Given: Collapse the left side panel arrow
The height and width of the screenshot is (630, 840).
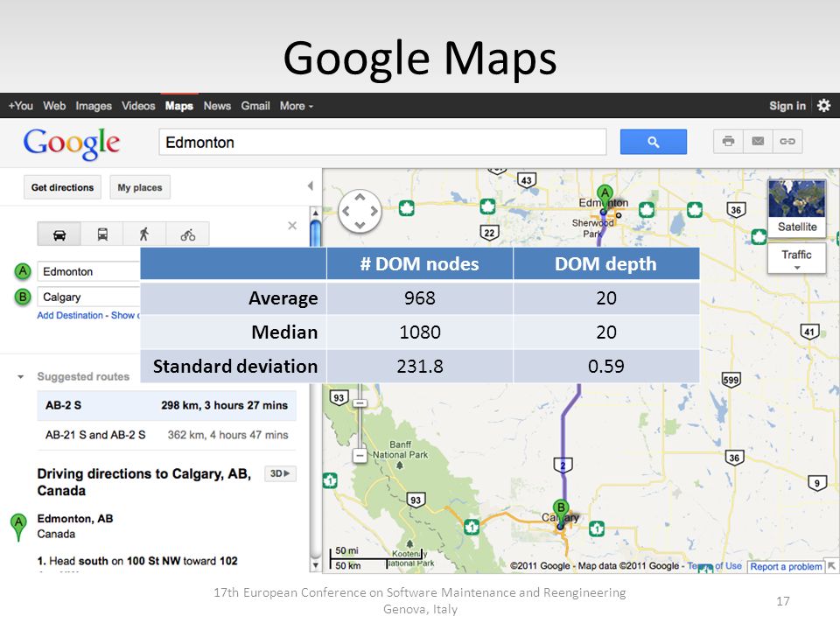Looking at the screenshot, I should (x=310, y=185).
